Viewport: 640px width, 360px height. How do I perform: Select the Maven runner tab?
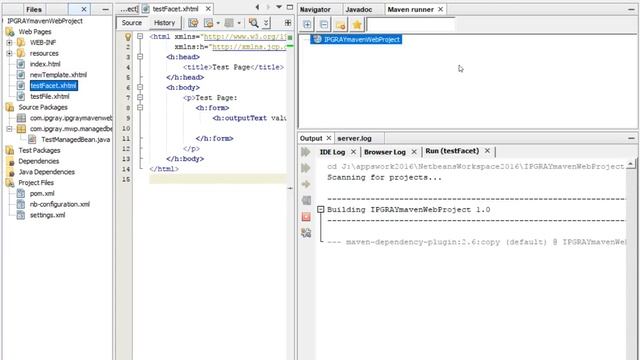click(411, 9)
